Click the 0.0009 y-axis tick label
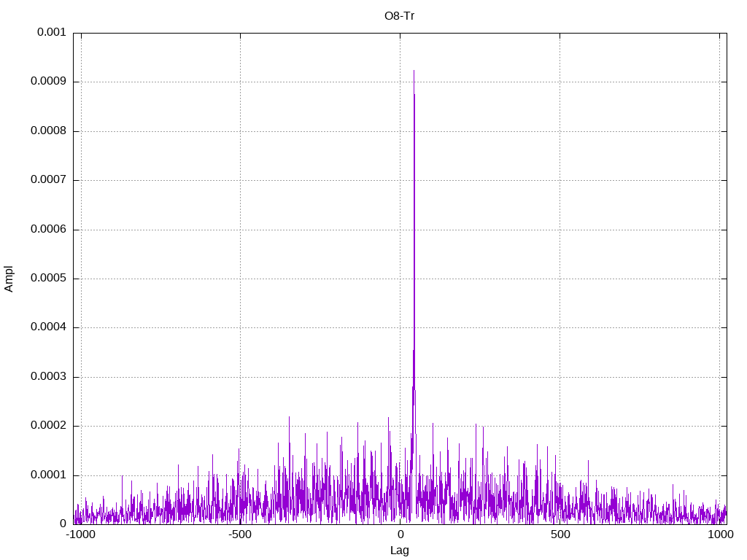Screen dimensions: 747x560 click(x=48, y=82)
